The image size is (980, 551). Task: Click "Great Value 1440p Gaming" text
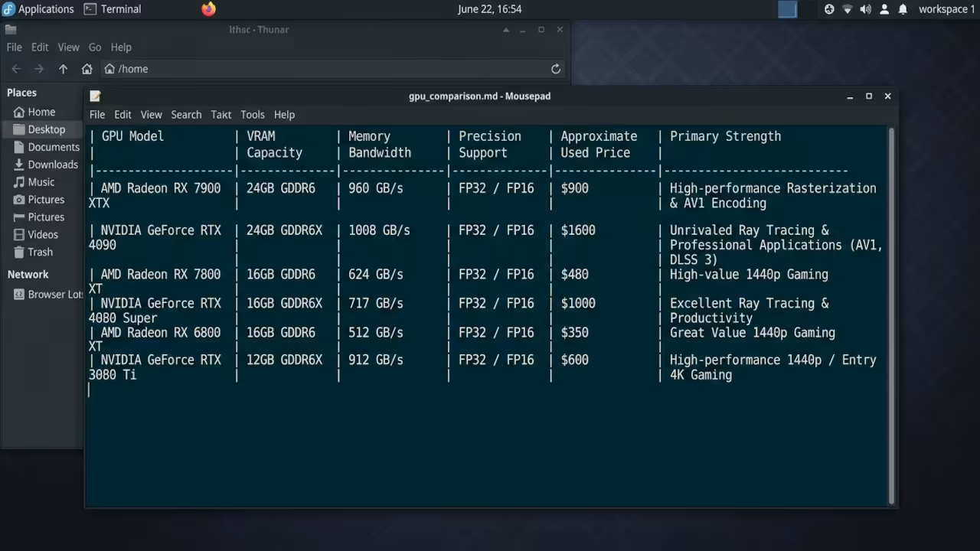[753, 333]
